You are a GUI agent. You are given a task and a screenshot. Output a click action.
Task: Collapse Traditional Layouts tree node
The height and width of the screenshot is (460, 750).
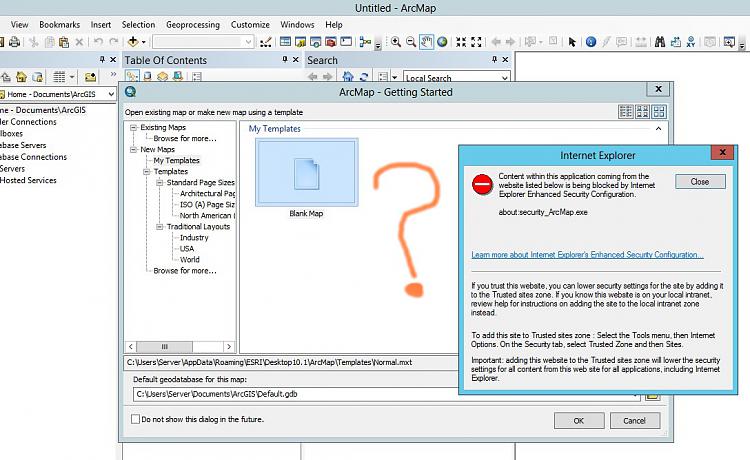(x=160, y=227)
